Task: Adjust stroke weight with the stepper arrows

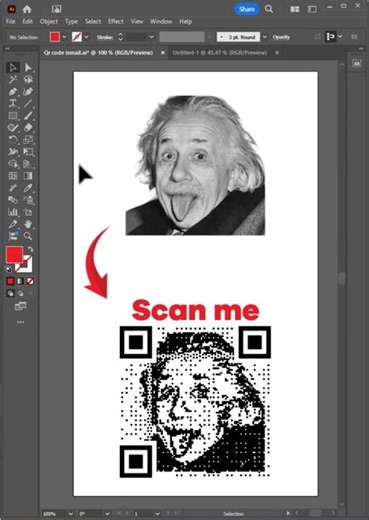Action: [x=121, y=37]
